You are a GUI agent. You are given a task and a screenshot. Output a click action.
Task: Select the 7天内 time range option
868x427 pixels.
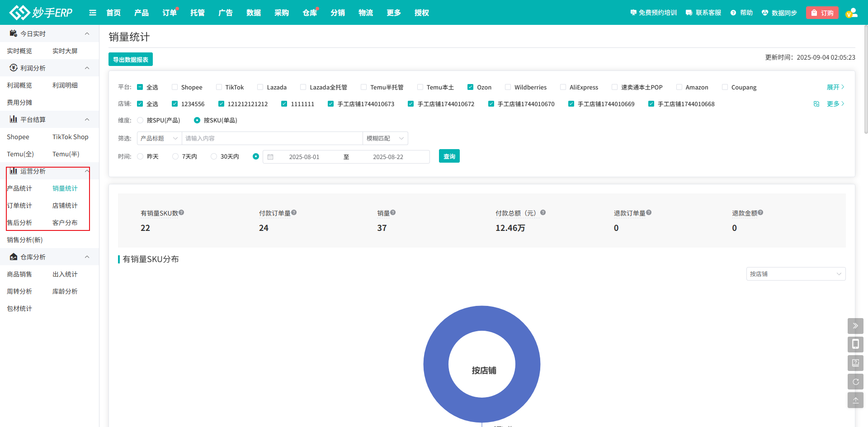(x=175, y=156)
